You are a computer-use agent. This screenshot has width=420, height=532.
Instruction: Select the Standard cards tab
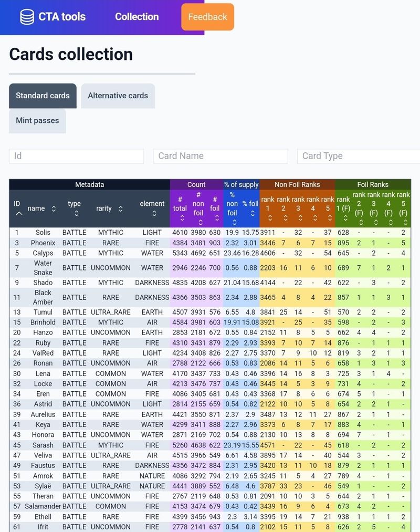pyautogui.click(x=43, y=96)
